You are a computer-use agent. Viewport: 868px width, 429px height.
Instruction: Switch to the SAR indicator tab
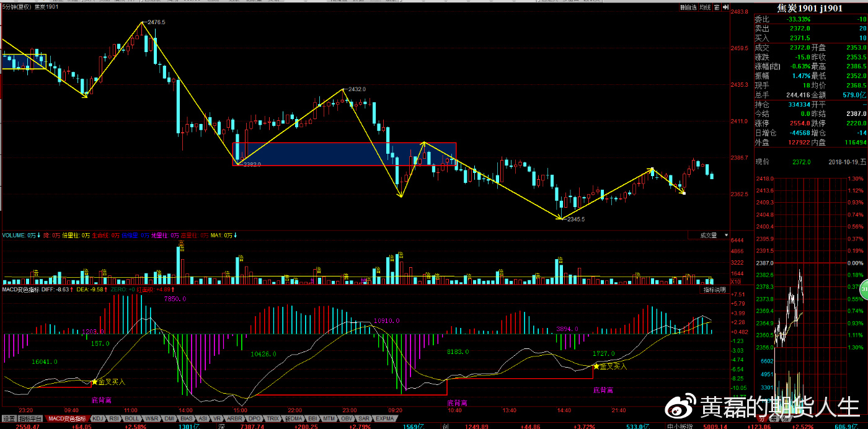(x=364, y=418)
